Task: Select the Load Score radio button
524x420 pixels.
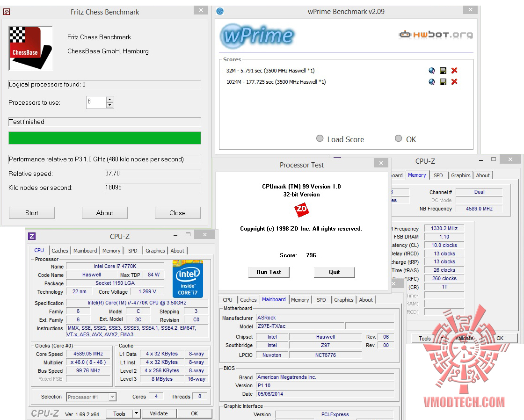Action: point(320,138)
